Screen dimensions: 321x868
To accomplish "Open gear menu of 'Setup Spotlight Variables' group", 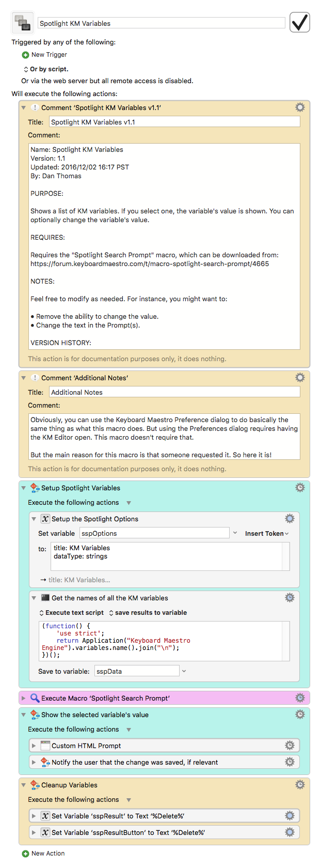I will point(300,488).
